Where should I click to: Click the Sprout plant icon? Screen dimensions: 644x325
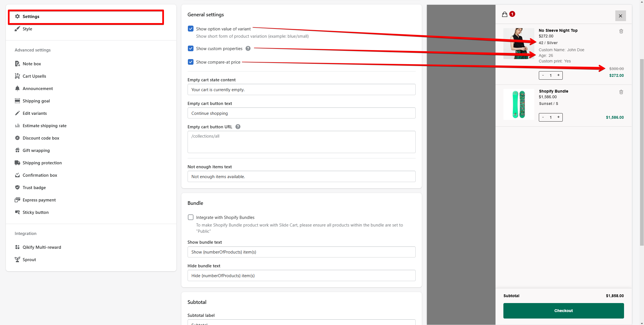tap(17, 259)
